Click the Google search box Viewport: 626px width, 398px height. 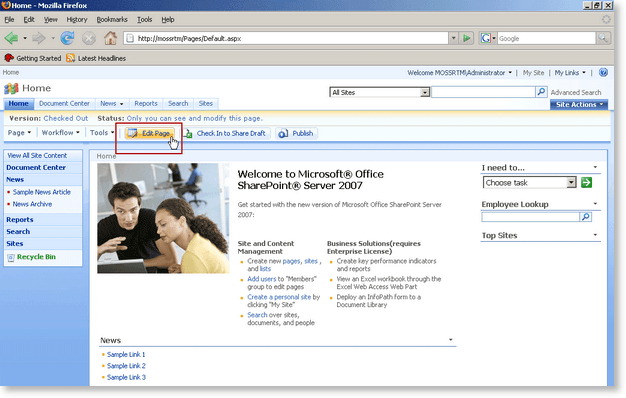[x=546, y=38]
